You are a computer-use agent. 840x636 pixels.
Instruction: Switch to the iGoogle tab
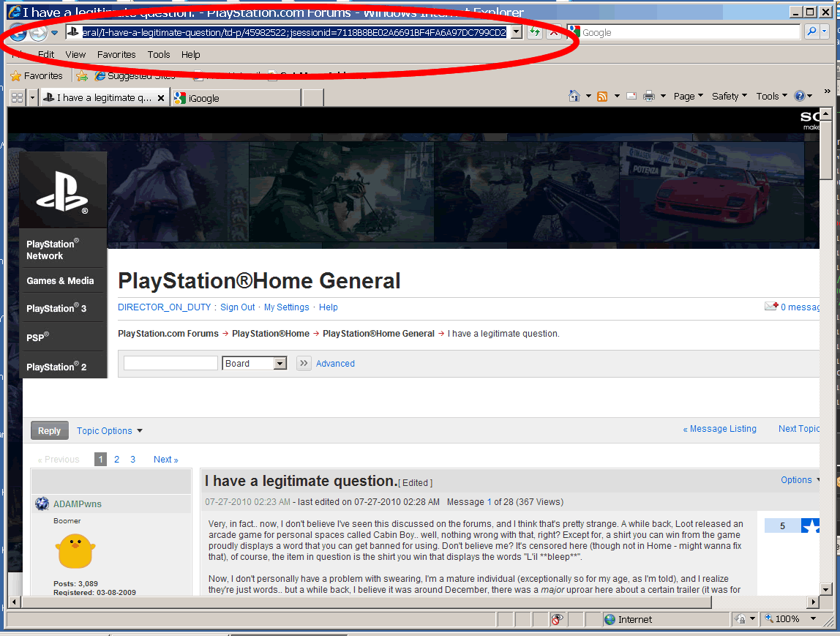(235, 98)
